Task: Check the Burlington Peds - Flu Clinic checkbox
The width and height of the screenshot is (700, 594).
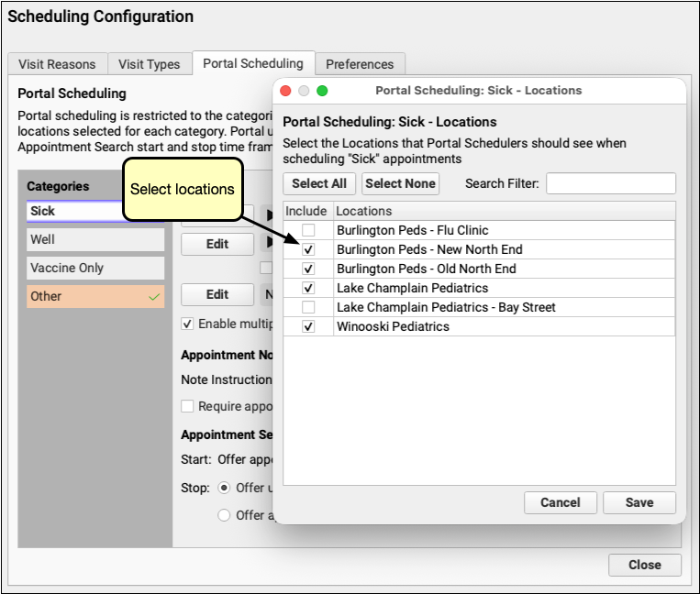Action: coord(308,230)
